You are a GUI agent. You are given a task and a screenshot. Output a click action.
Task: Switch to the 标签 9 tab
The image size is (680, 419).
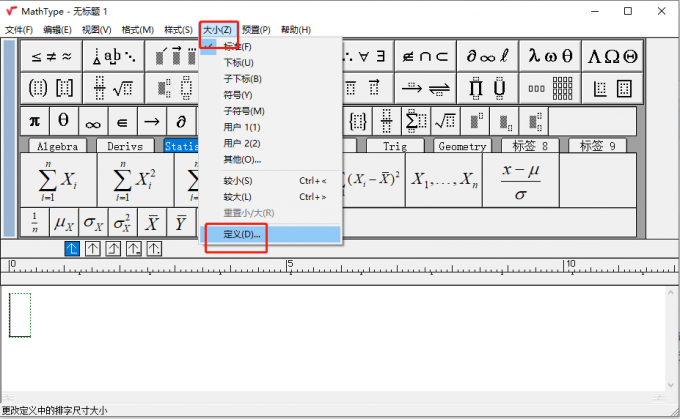click(x=598, y=146)
